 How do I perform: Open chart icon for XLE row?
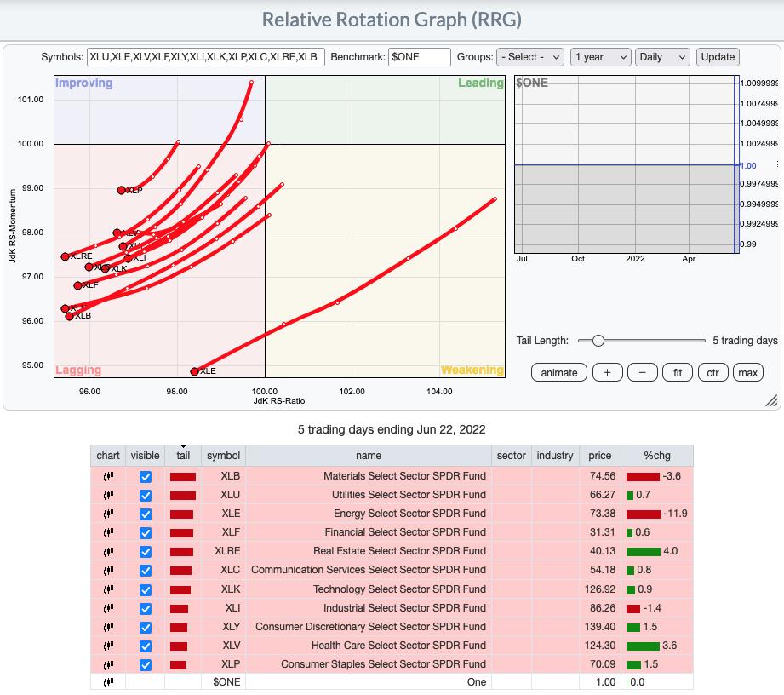[x=108, y=514]
